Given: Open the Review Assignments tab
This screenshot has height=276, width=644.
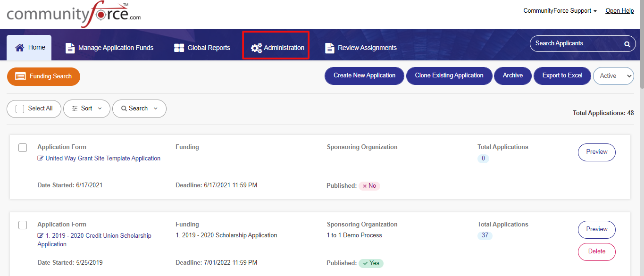Looking at the screenshot, I should tap(361, 48).
